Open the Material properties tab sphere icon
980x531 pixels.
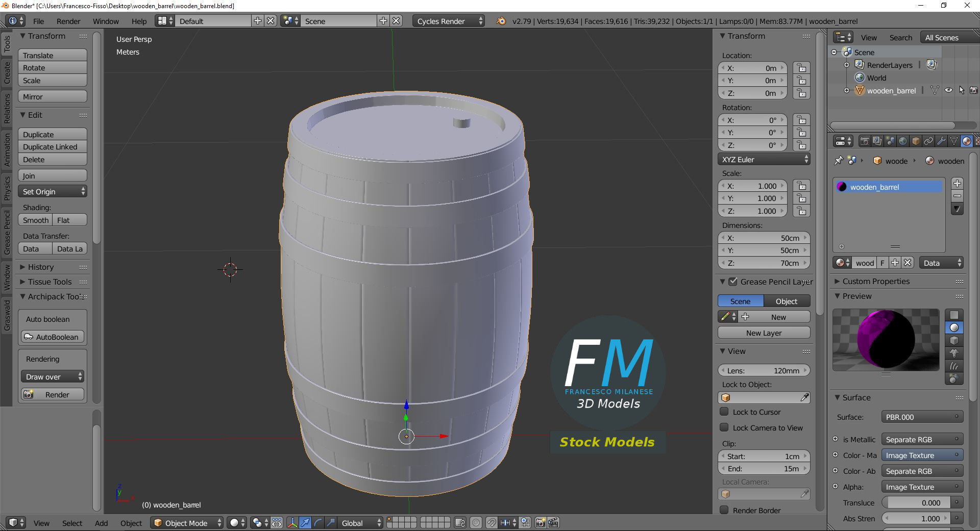[967, 141]
